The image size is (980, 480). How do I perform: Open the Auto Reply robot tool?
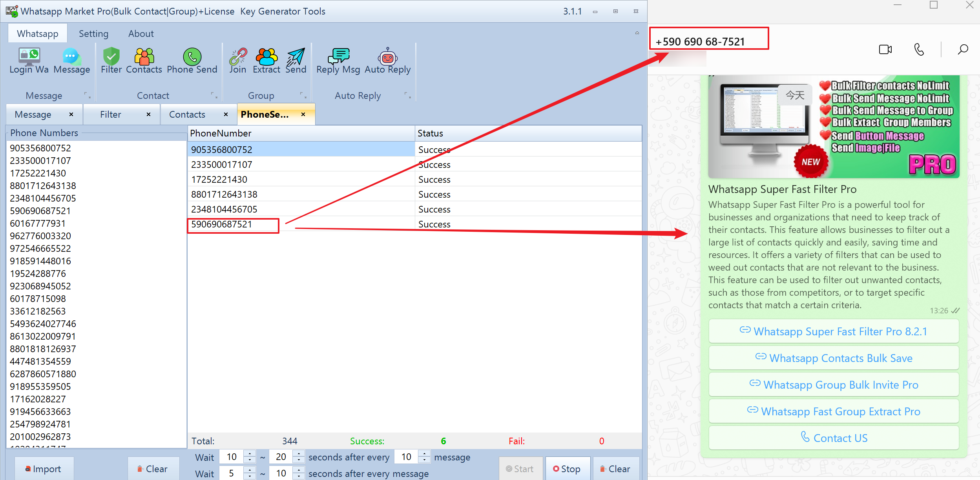pyautogui.click(x=388, y=61)
